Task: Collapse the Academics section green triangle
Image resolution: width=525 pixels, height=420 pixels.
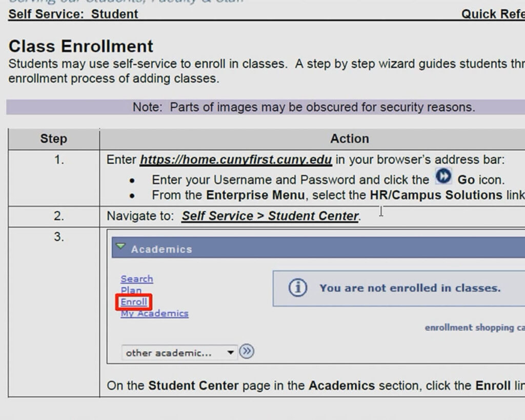Action: point(120,247)
